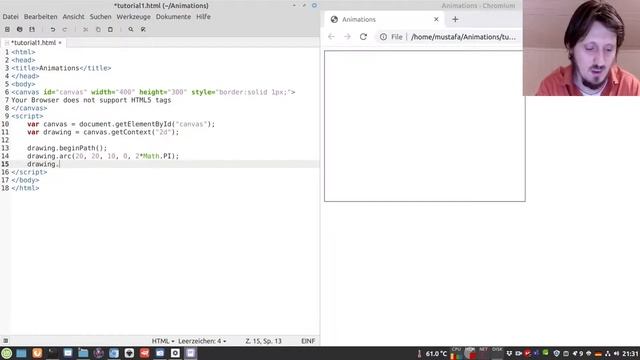
Task: Click the Z. 15, Sp. 13 cursor position
Action: pyautogui.click(x=263, y=341)
